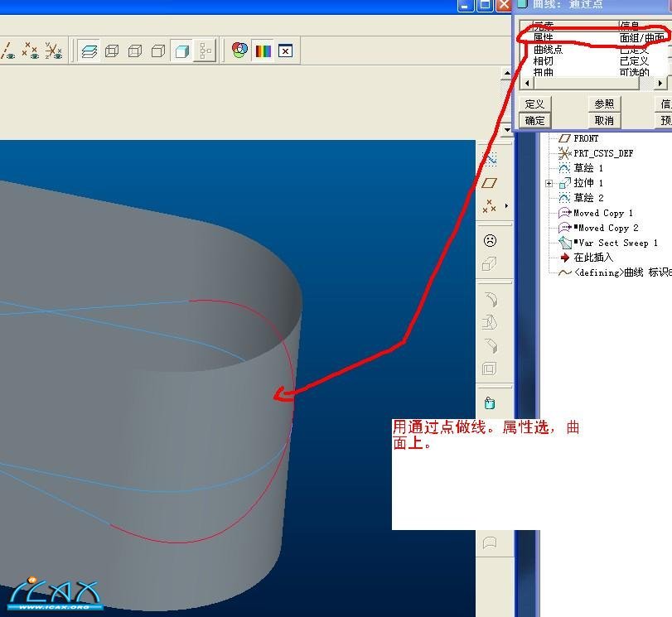Click the bucket icon in right toolbar

[x=490, y=403]
